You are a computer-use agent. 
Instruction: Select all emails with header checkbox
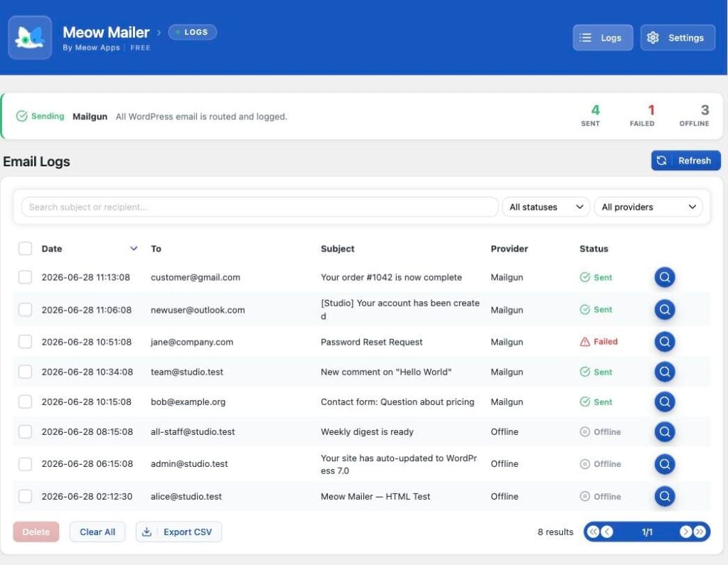pyautogui.click(x=25, y=248)
